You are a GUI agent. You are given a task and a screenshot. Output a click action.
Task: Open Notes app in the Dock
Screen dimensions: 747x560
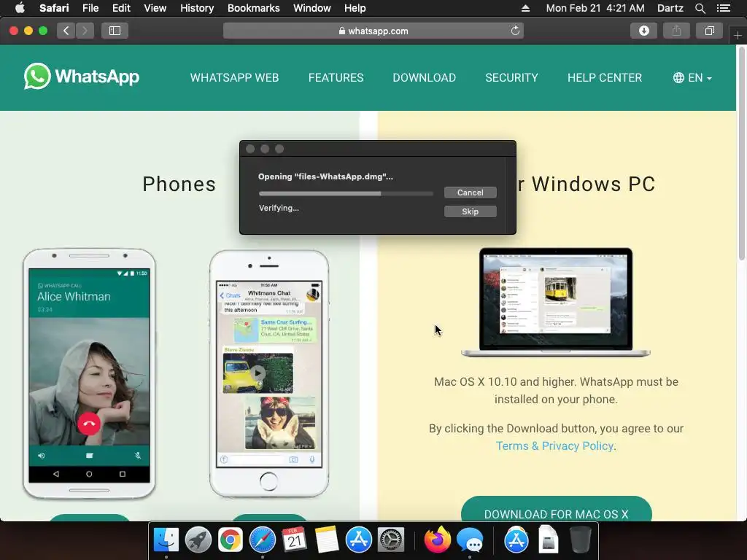[x=326, y=540]
